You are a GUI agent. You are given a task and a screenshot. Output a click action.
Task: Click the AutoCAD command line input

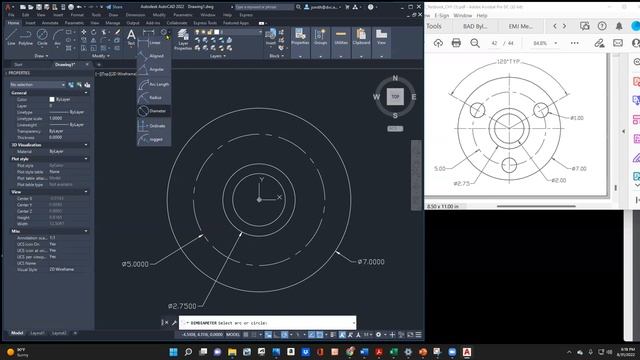pos(268,323)
